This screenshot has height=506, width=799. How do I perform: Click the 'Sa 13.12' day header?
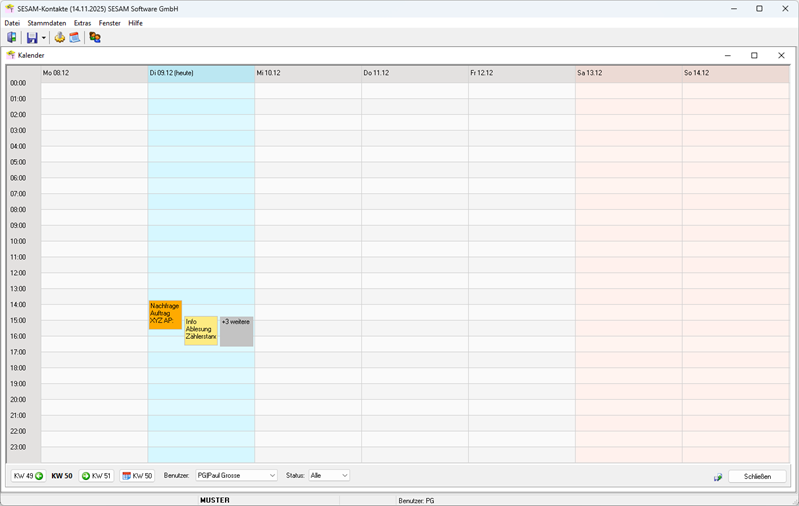click(629, 73)
